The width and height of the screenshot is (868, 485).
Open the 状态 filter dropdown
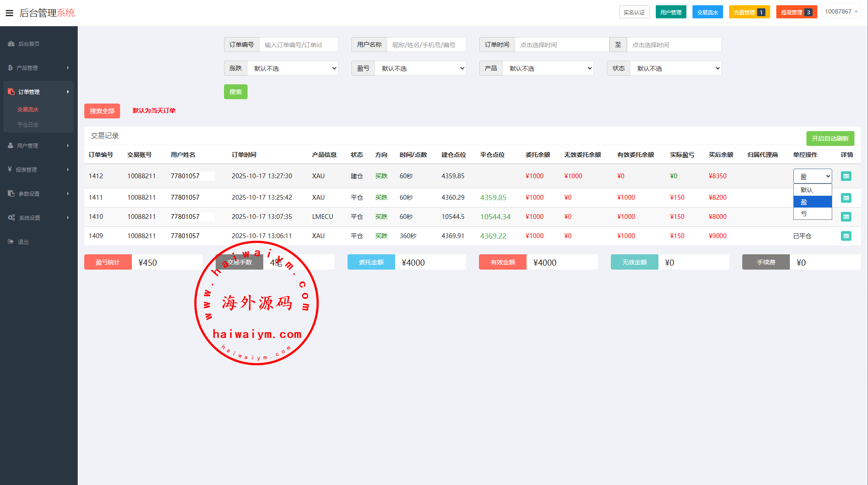[675, 69]
